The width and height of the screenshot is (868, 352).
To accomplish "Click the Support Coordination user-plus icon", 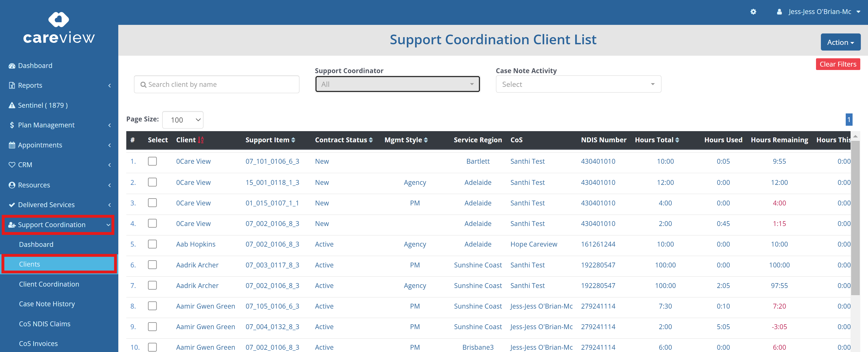I will pos(12,225).
